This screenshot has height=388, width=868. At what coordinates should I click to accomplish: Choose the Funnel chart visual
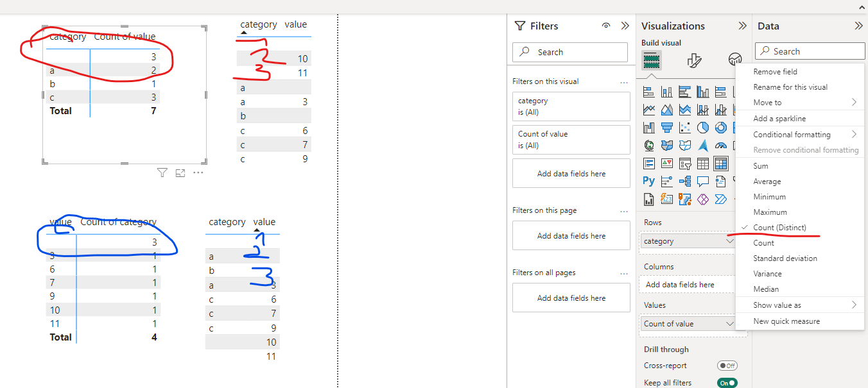[666, 128]
